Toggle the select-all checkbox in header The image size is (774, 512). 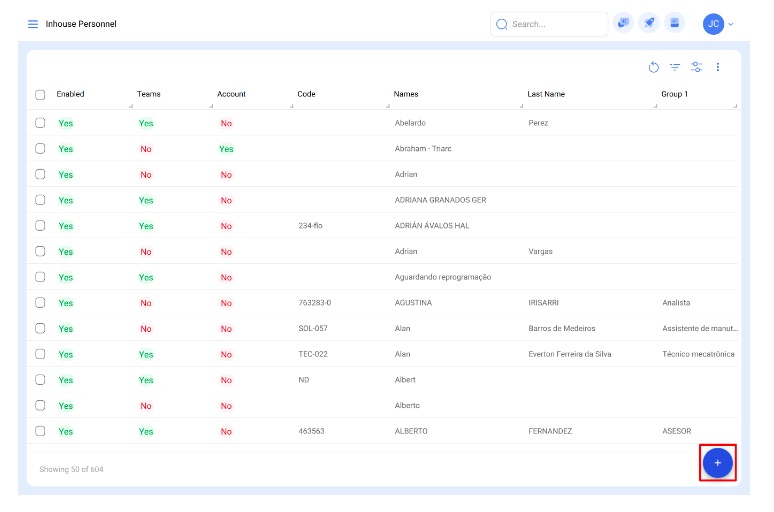point(40,95)
